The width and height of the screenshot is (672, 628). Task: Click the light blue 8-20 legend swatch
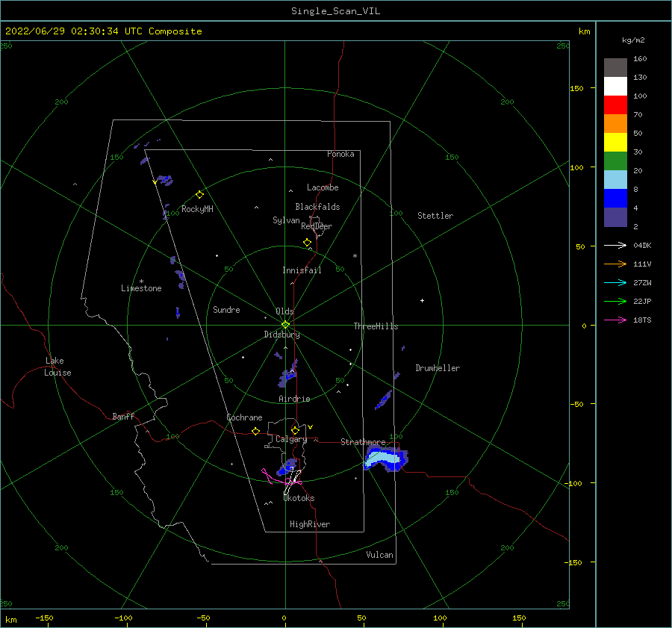coord(615,180)
